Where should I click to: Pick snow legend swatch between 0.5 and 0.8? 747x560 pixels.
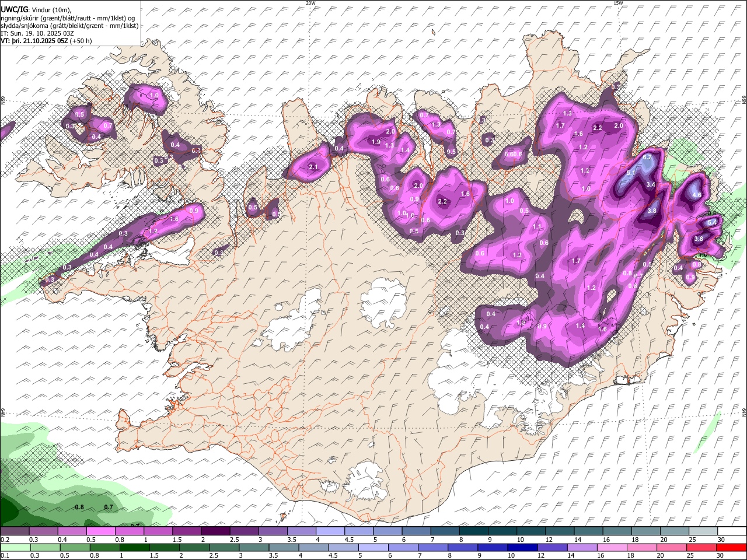click(x=100, y=531)
